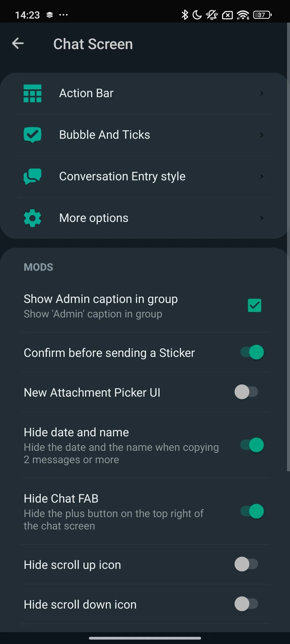Open Bubble And Ticks chevron arrow
The height and width of the screenshot is (644, 290).
(x=262, y=135)
